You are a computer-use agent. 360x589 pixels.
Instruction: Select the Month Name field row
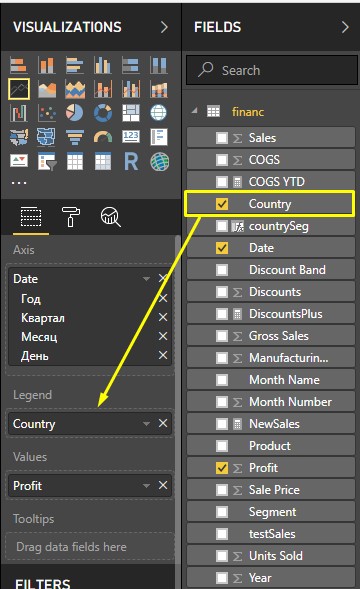(x=271, y=380)
